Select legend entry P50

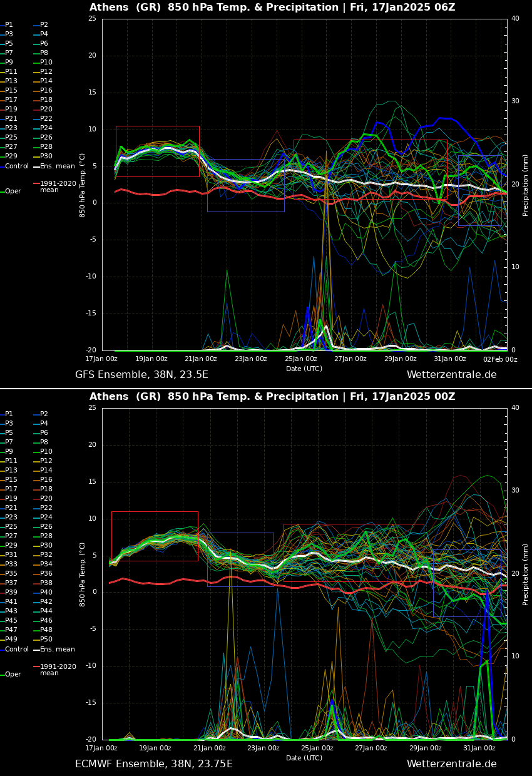tap(44, 639)
